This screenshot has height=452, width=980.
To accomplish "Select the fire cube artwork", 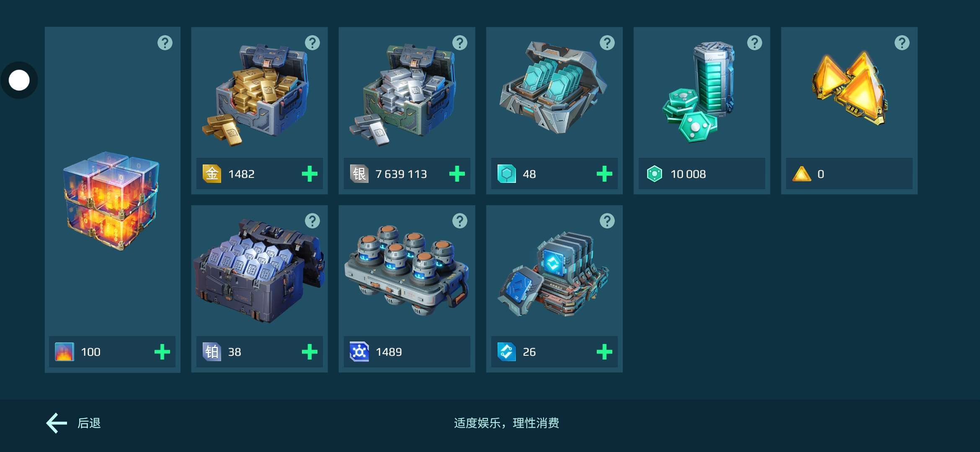I will click(111, 201).
